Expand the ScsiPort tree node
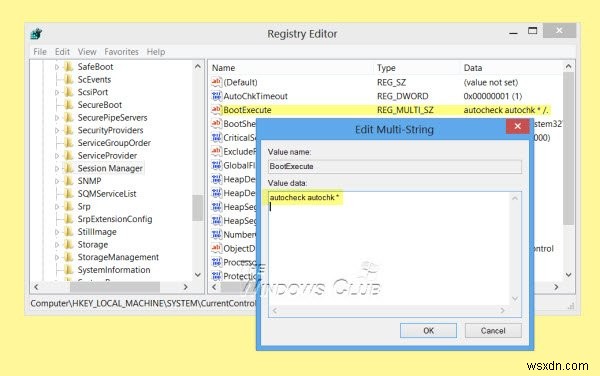The height and width of the screenshot is (376, 600). point(57,92)
